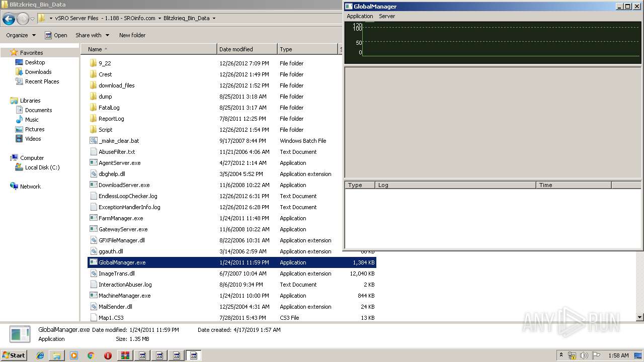Click the file list scrollbar down arrow
Image resolution: width=644 pixels, height=362 pixels.
click(640, 317)
